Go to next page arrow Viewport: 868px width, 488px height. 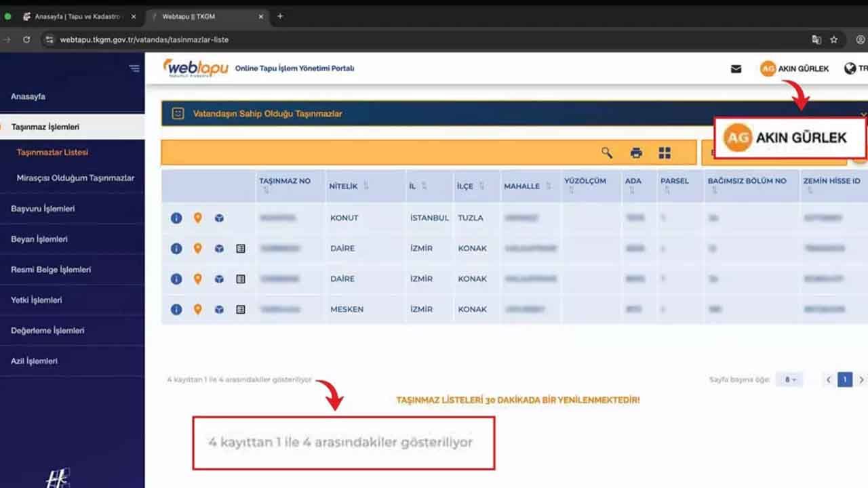click(861, 380)
